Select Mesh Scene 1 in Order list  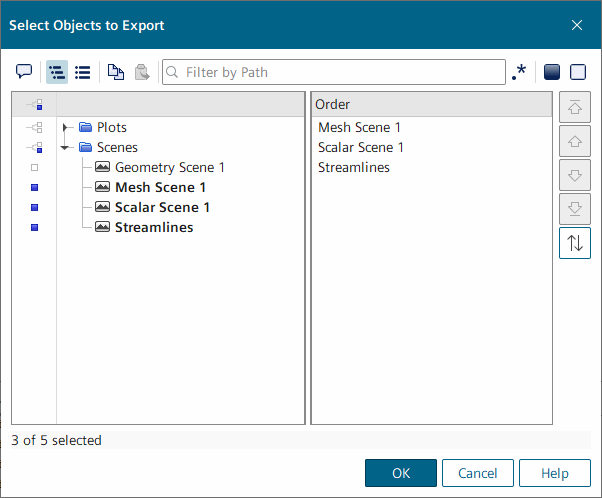click(359, 127)
